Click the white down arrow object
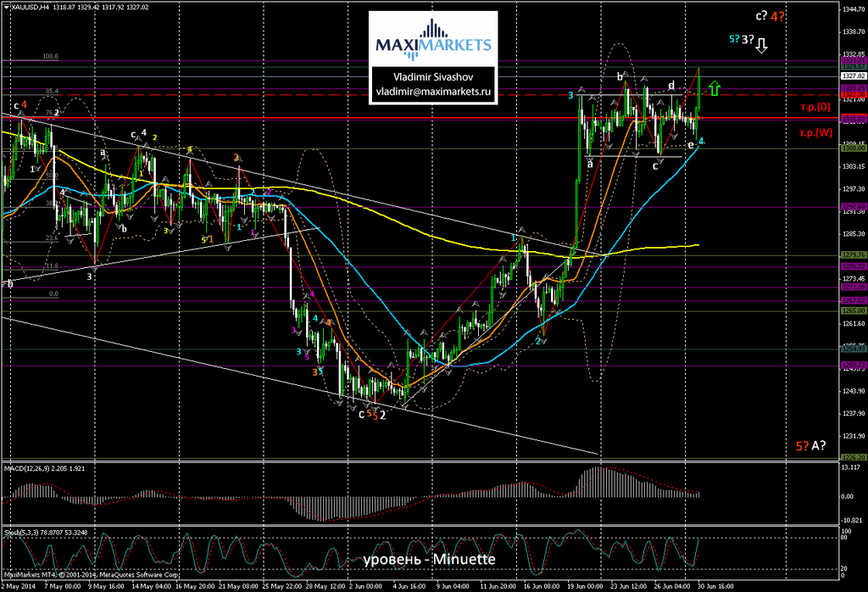868x592 pixels. point(762,46)
